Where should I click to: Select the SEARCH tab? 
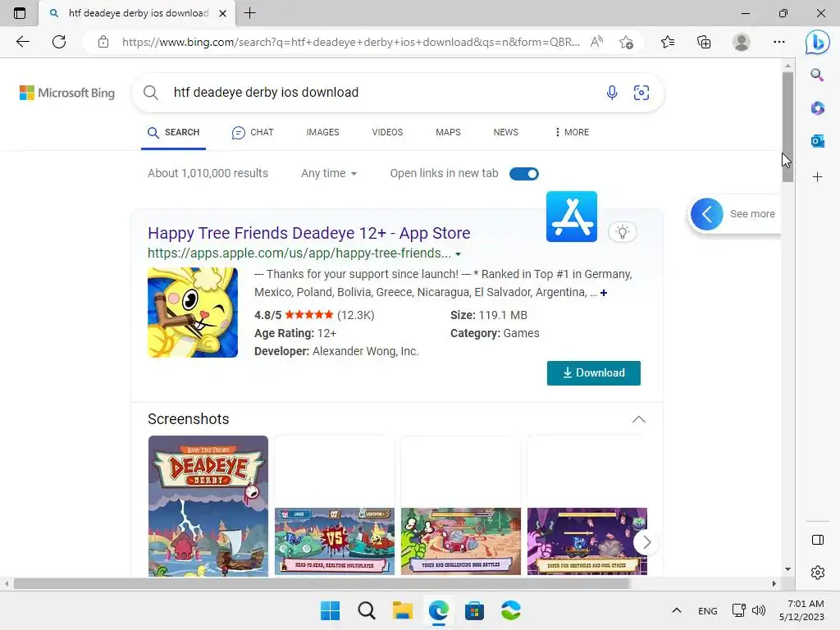174,132
